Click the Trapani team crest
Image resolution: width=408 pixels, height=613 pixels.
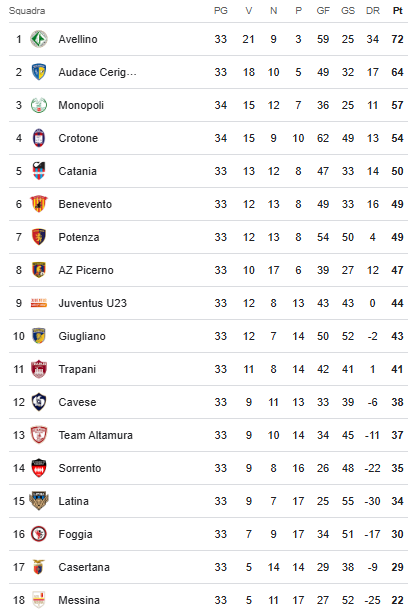coord(39,369)
